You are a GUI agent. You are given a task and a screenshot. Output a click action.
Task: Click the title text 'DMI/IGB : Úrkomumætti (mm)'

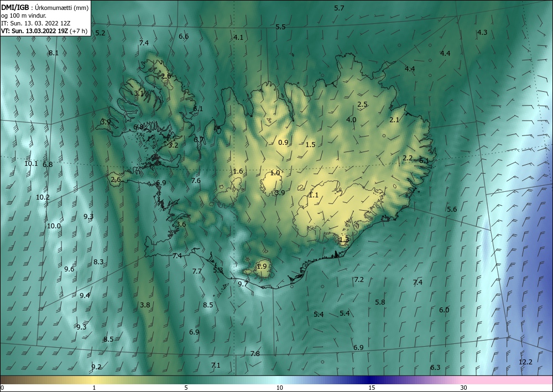point(45,7)
